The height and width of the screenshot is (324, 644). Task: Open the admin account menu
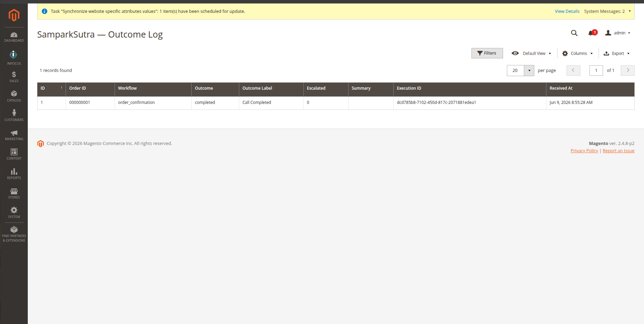click(x=618, y=33)
